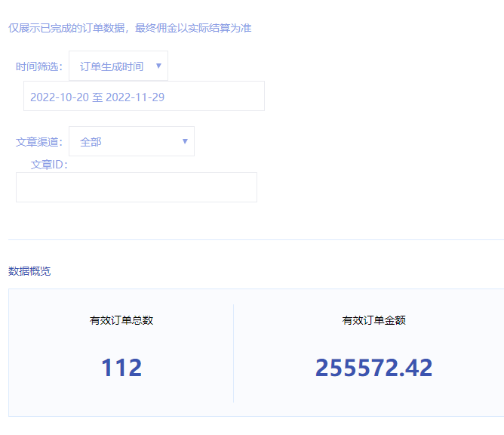Click the 文章ID field label
The width and height of the screenshot is (504, 435).
click(49, 165)
